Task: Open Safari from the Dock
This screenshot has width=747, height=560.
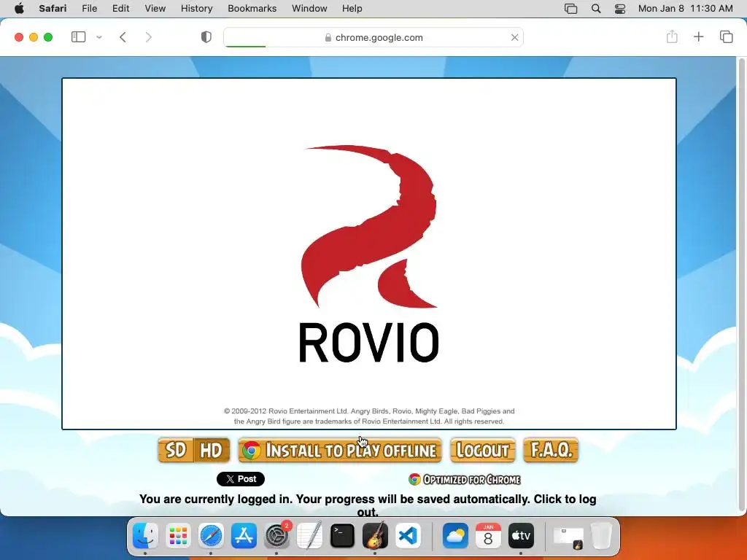Action: (x=211, y=536)
